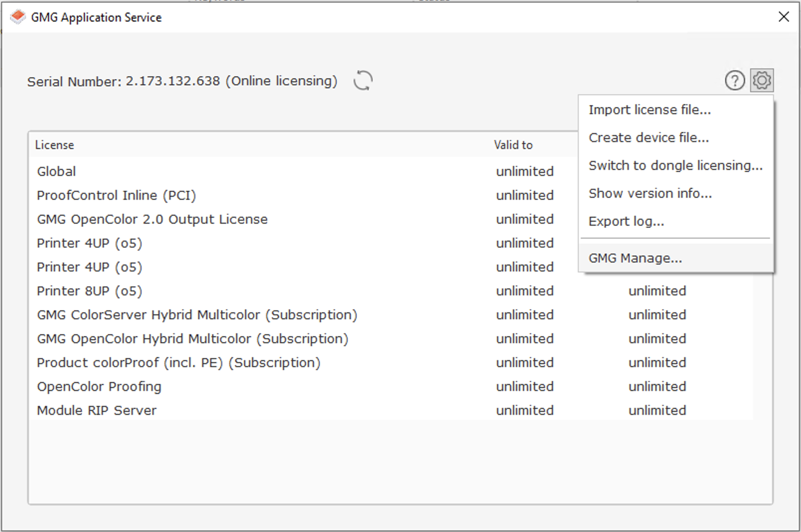Select the GMG OpenColor 2.0 Output License row
The image size is (801, 532).
click(x=152, y=219)
